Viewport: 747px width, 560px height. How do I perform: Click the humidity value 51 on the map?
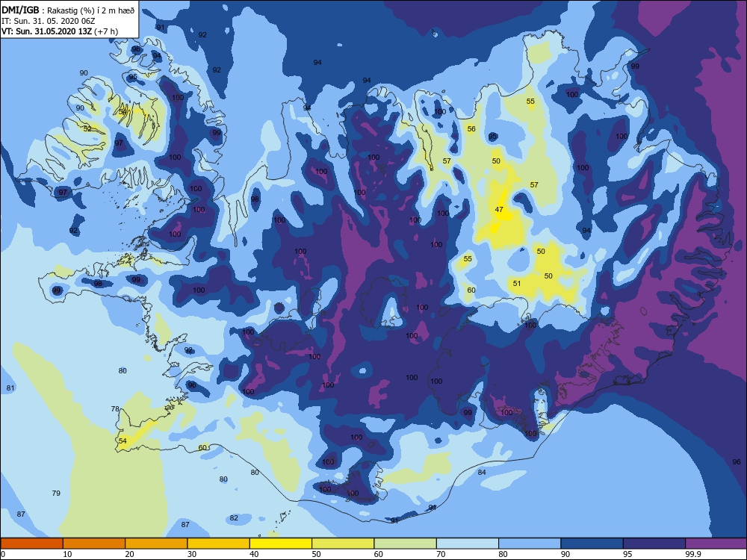[x=517, y=283]
